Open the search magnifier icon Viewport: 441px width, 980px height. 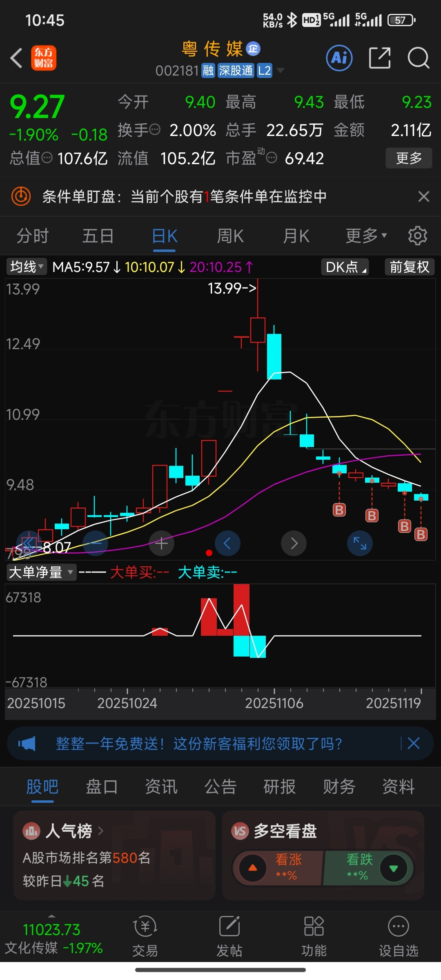point(418,58)
